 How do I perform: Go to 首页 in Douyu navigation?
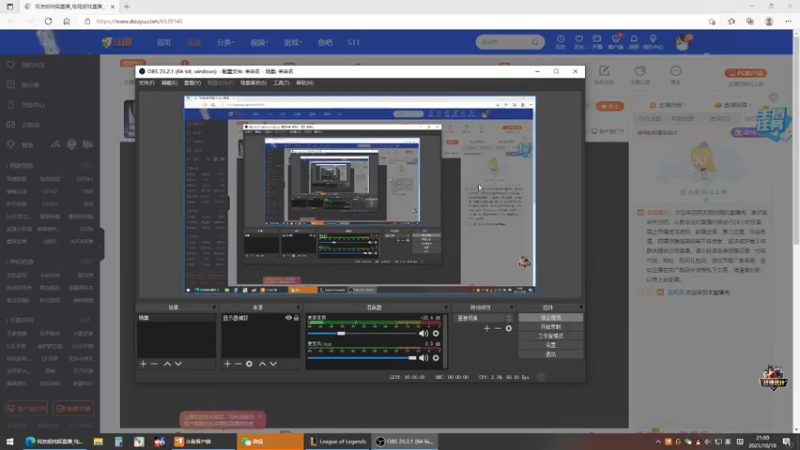(164, 42)
